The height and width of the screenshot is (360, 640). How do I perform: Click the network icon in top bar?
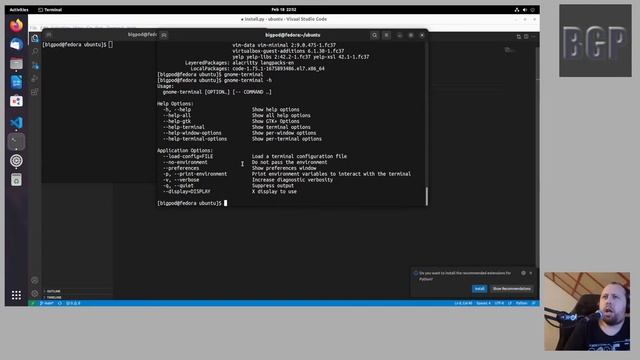pos(517,10)
